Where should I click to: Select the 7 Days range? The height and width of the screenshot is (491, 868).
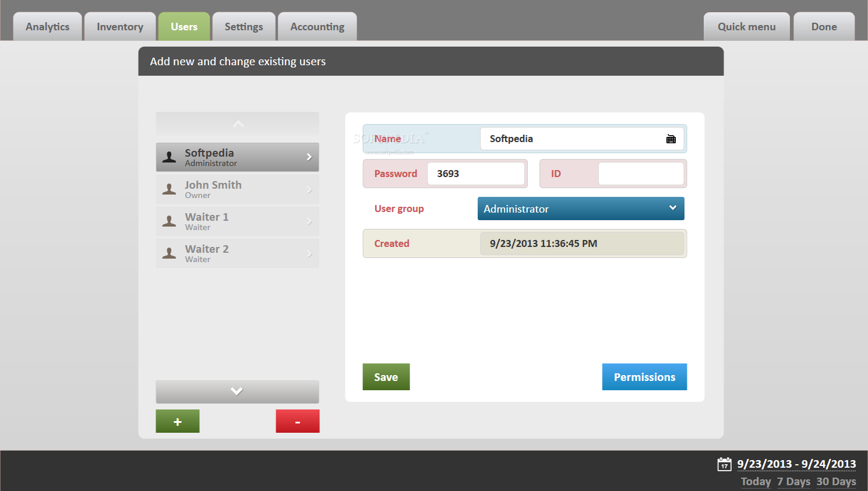tap(793, 482)
